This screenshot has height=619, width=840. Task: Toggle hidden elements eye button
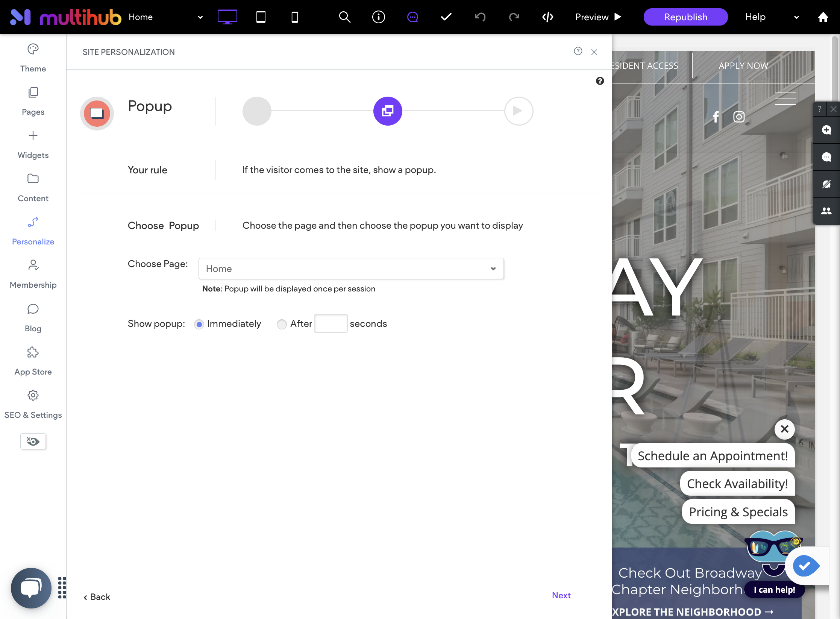coord(33,441)
